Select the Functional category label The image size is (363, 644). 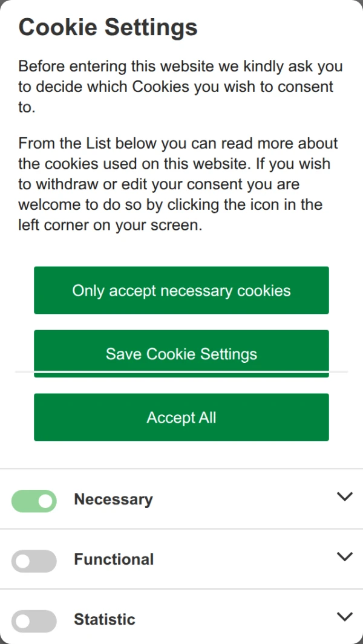pos(114,559)
